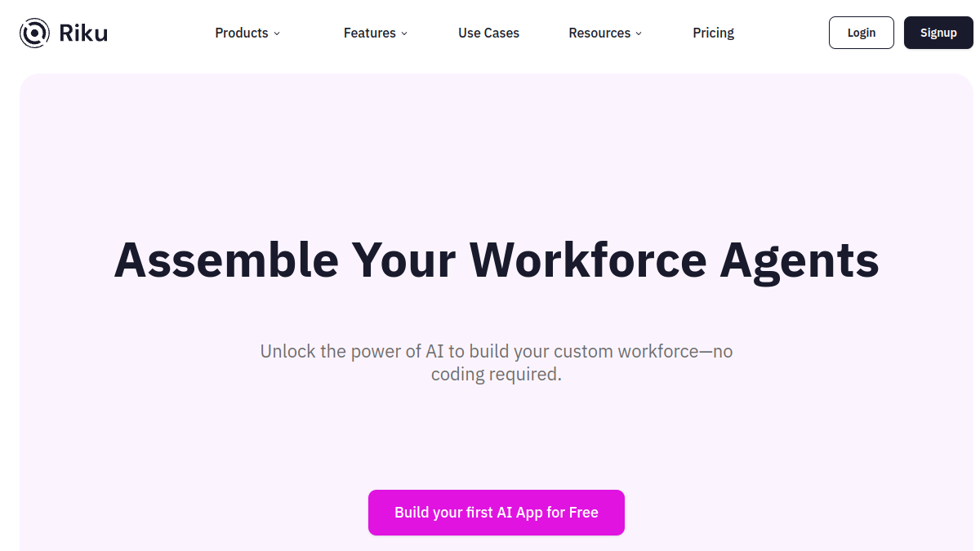This screenshot has height=551, width=980.
Task: Expand the chevron next to Features
Action: tap(404, 33)
